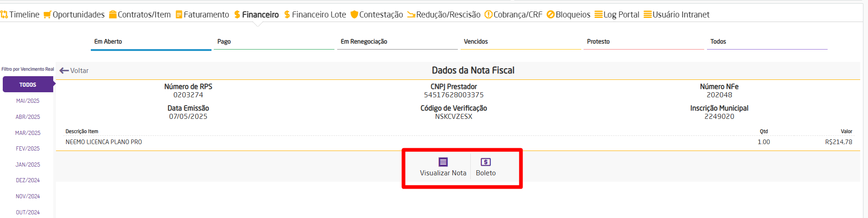The height and width of the screenshot is (218, 868).
Task: Switch to the Pago tab
Action: pyautogui.click(x=274, y=42)
